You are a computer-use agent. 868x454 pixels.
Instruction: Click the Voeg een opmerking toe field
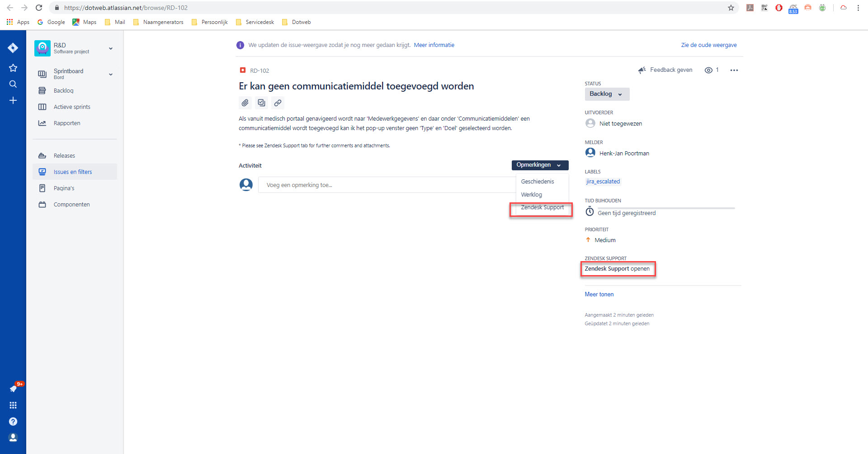pyautogui.click(x=387, y=185)
